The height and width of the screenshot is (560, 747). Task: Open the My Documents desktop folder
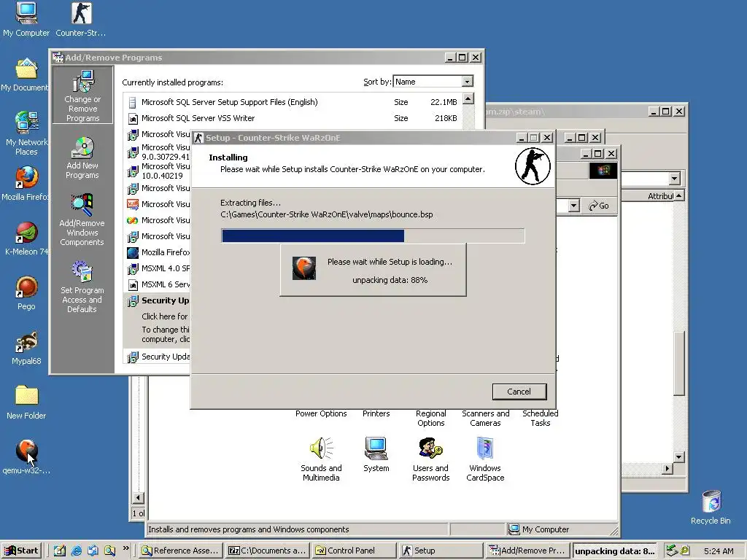coord(26,75)
